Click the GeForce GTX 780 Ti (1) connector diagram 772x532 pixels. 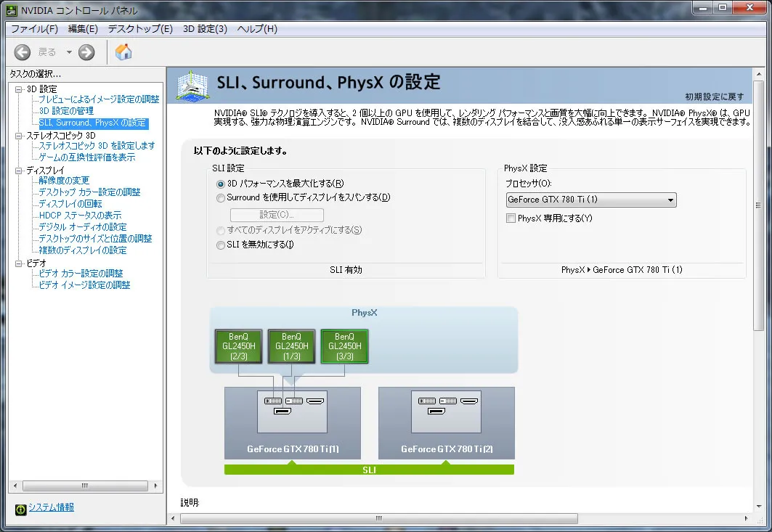(x=293, y=412)
